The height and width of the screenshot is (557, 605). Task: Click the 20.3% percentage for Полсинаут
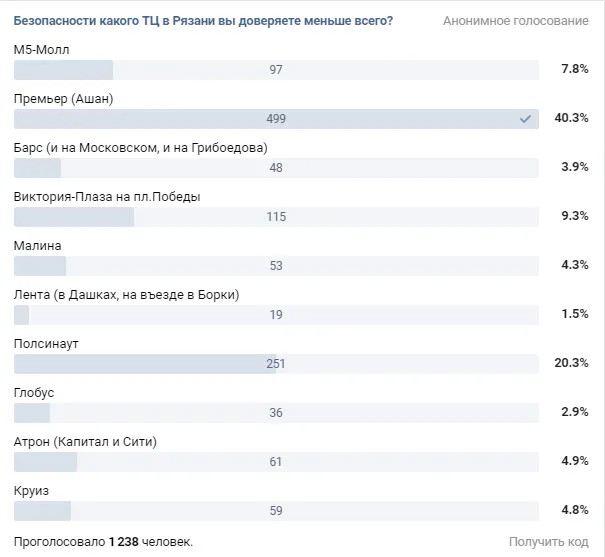coord(571,363)
